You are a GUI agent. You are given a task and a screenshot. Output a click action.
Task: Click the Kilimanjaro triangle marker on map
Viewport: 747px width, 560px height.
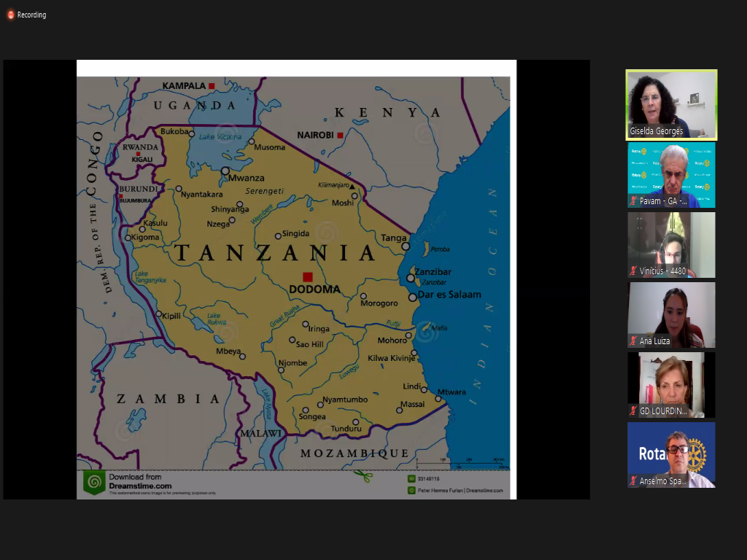[x=352, y=187]
